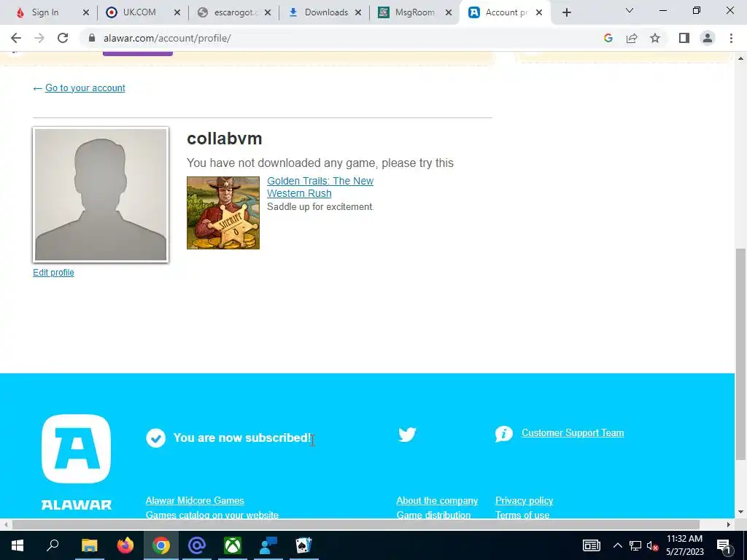Select the Account profile tab
Screen dimensions: 747x560
pos(506,13)
